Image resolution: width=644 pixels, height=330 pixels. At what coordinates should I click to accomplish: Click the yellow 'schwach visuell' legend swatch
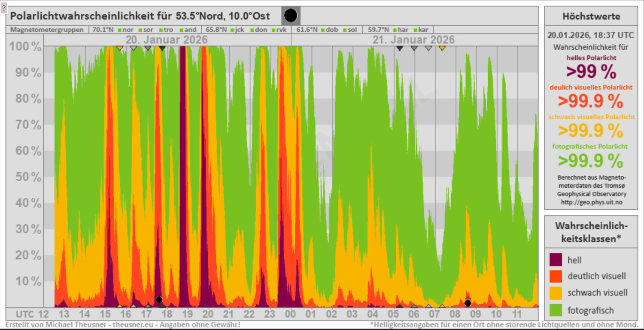(x=556, y=293)
